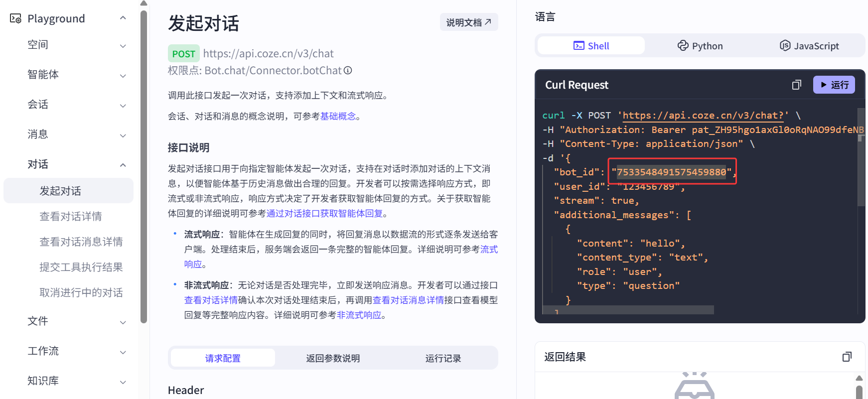Expand the 空间 menu group
This screenshot has width=868, height=399.
coord(123,46)
